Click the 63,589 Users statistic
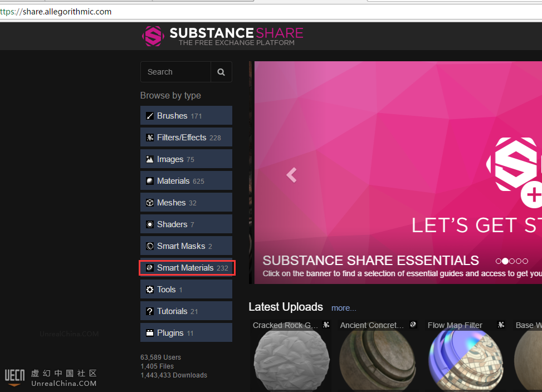542x392 pixels. pyautogui.click(x=161, y=357)
